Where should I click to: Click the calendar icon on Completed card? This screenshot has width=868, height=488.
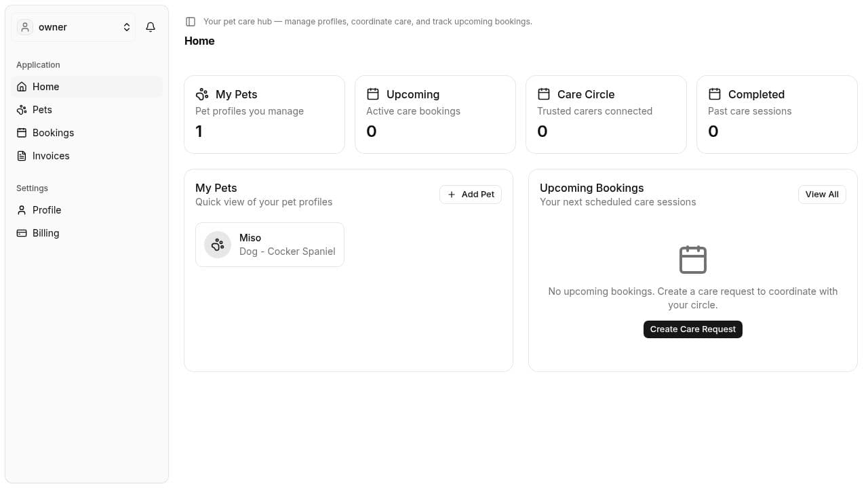pyautogui.click(x=715, y=94)
